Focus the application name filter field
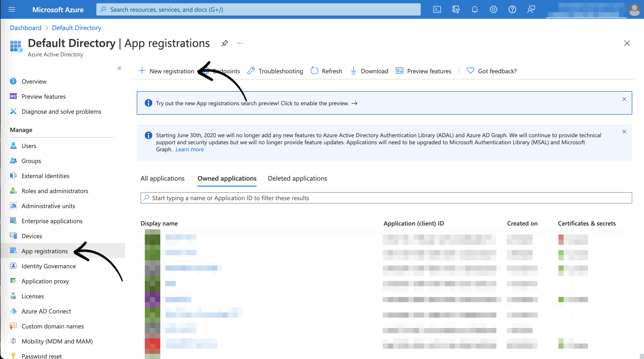This screenshot has height=359, width=644. point(386,198)
